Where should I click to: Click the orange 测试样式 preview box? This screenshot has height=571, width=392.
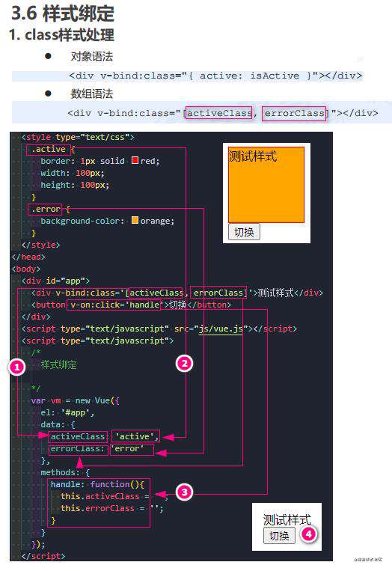[266, 185]
